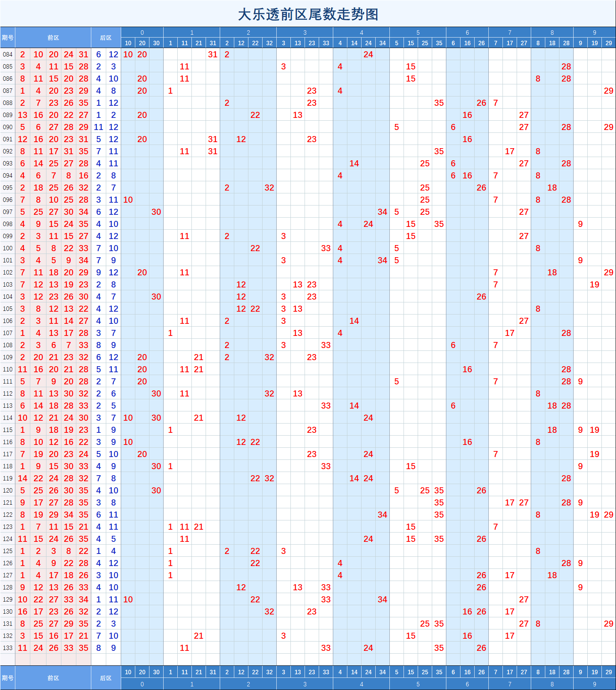616x690 pixels.
Task: Select the 期号 header cell above row 084
Action: coord(8,38)
